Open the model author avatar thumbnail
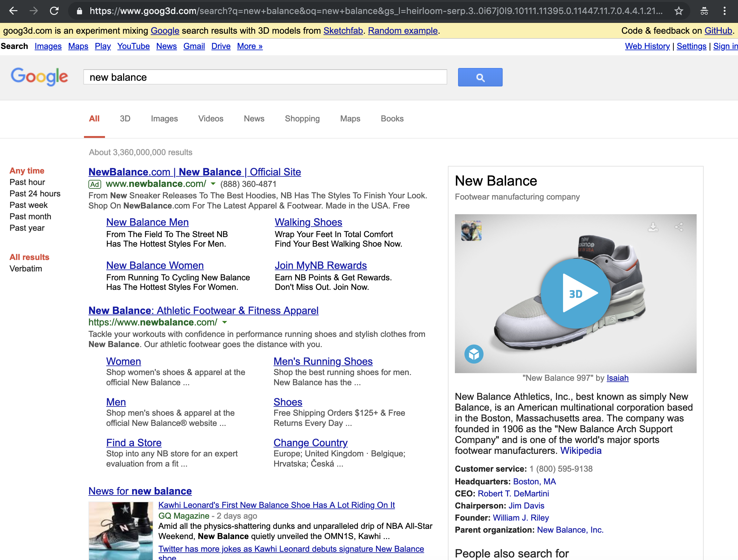This screenshot has width=738, height=560. point(471,231)
